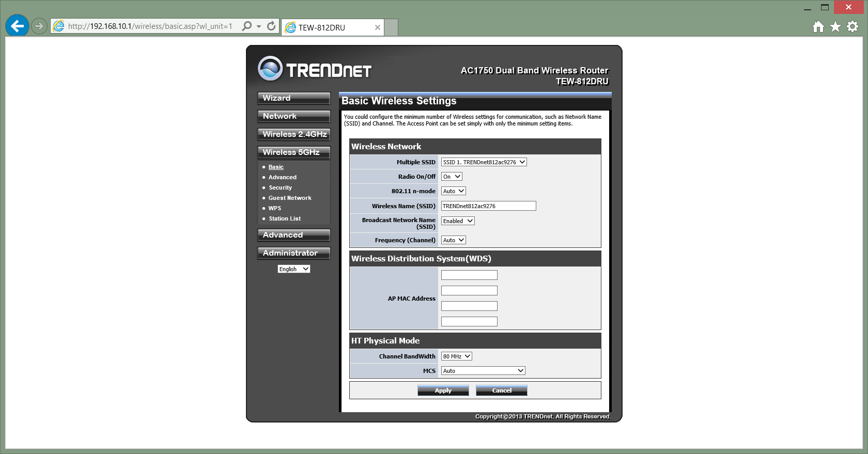
Task: Click the TRENDnet logo
Action: tap(315, 69)
